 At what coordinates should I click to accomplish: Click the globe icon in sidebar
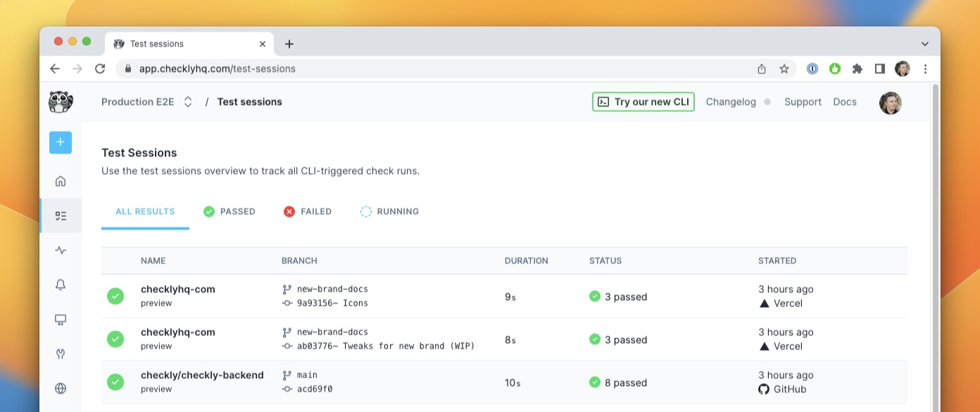[61, 388]
